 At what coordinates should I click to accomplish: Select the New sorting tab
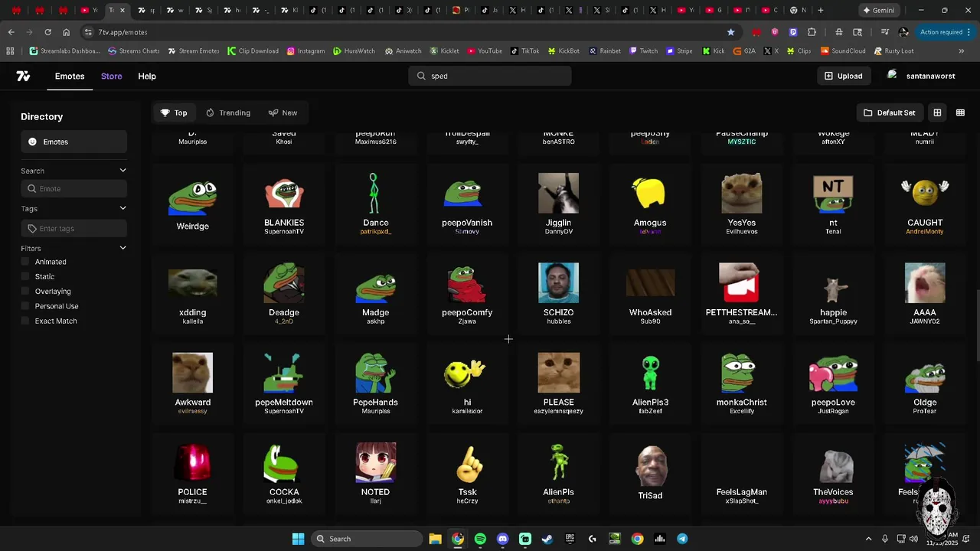(x=283, y=112)
